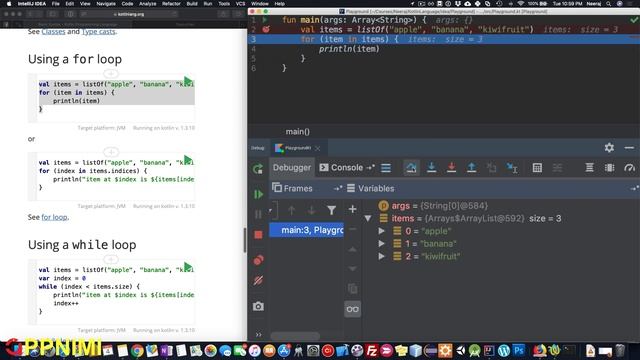640x360 pixels.
Task: Click the red breakpoint marker at line 2
Action: pos(266,29)
